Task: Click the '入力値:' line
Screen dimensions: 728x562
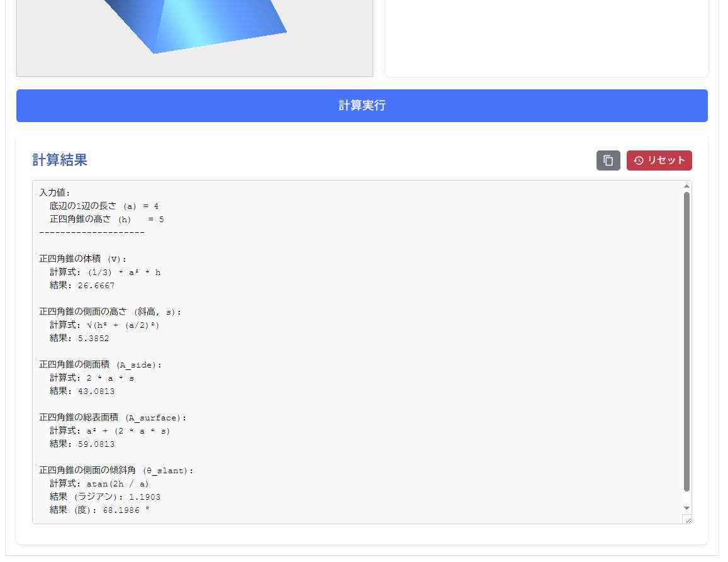Action: [54, 193]
